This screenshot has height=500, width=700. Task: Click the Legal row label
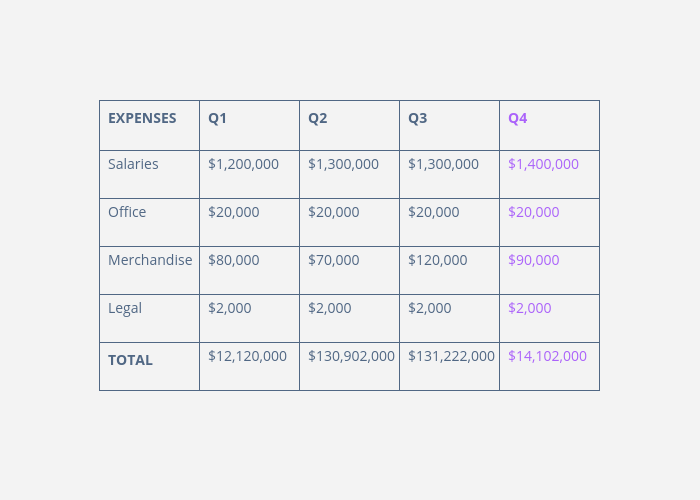(125, 308)
